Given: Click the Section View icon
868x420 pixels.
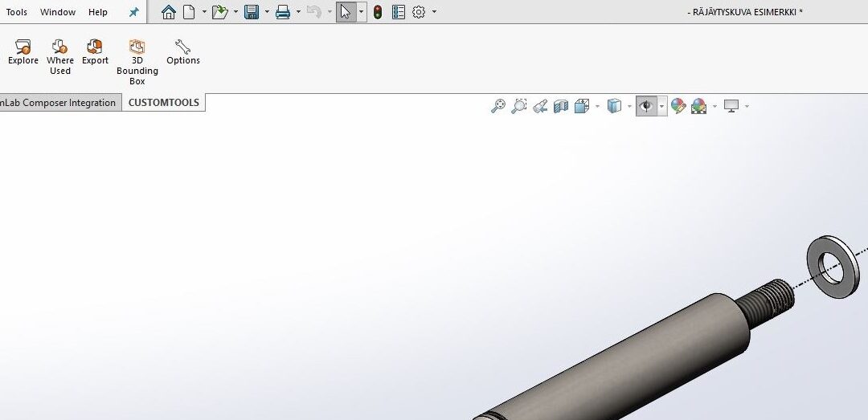Looking at the screenshot, I should tap(561, 106).
